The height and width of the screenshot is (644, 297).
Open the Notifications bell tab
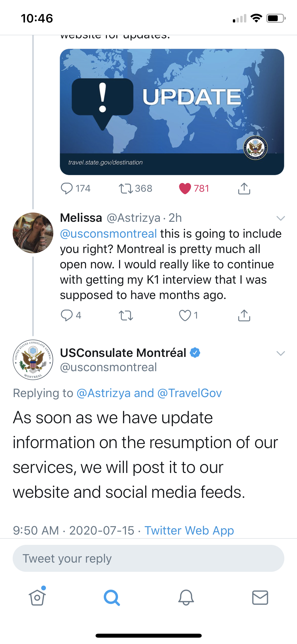click(x=186, y=597)
